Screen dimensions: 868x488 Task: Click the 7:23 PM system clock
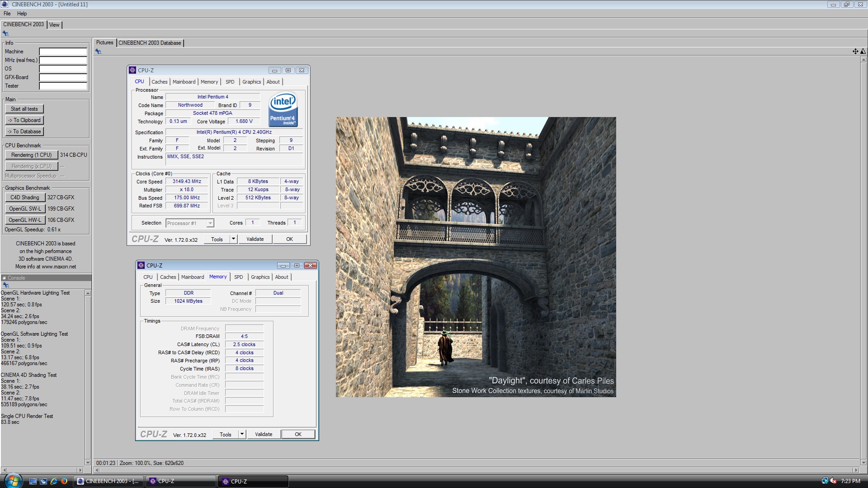(850, 481)
